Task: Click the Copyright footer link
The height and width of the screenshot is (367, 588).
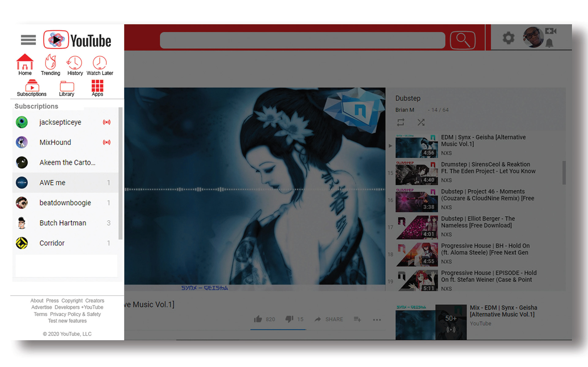Action: [x=72, y=300]
